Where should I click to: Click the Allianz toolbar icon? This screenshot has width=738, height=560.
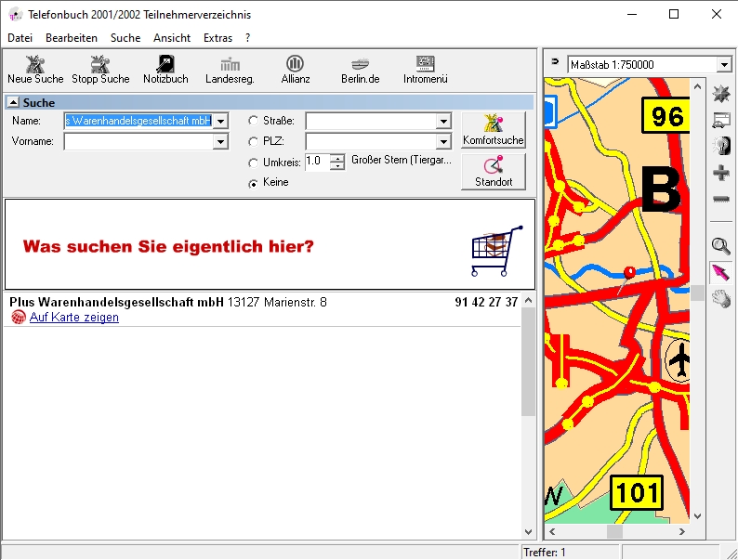(x=296, y=70)
